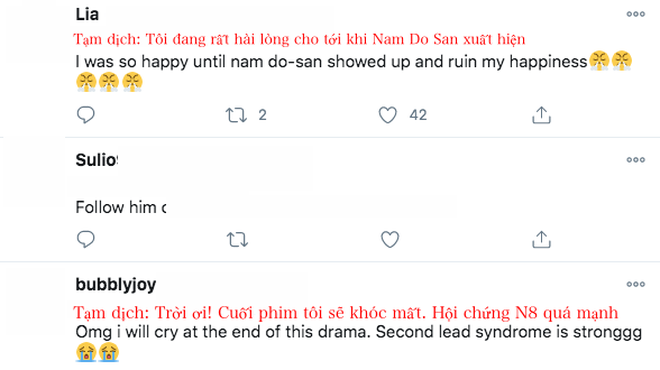Viewport: 660px width, 370px height.
Task: Retweet Lia's tweet about nam do-san
Action: coord(236,115)
